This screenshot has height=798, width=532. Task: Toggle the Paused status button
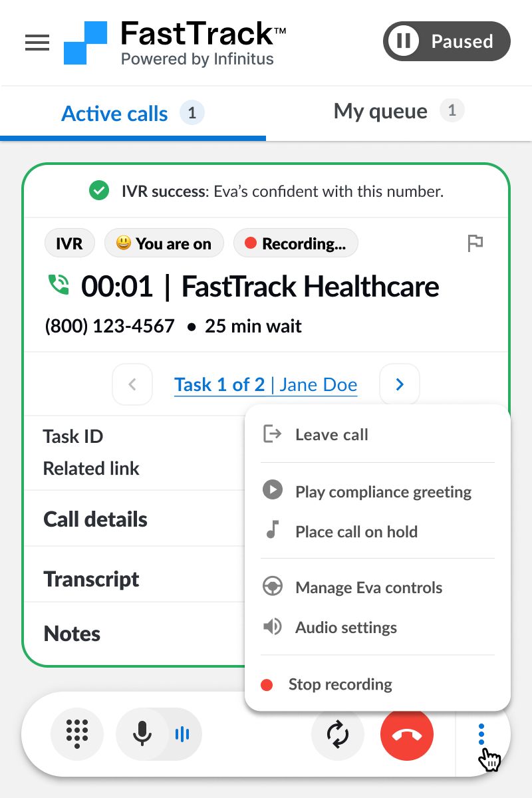447,41
